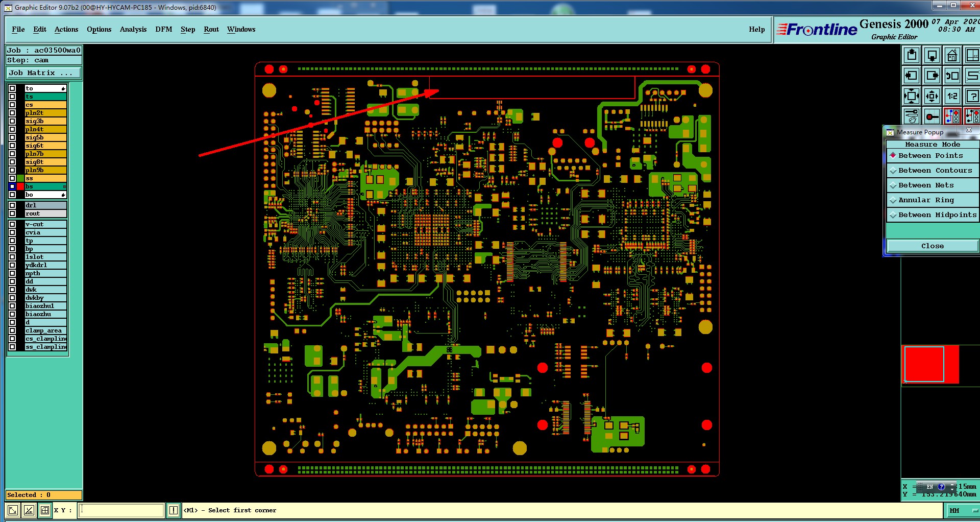Click the previous view undo-zoom icon
Viewport: 980px width, 522px height.
[x=952, y=76]
